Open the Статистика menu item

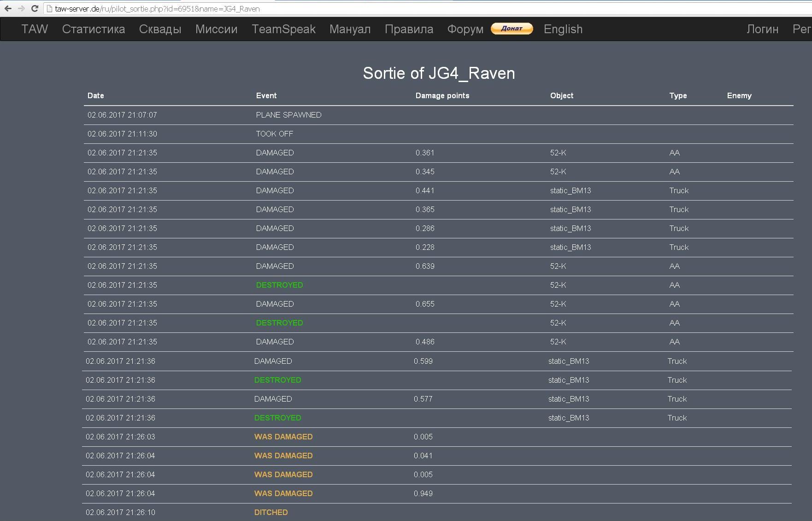coord(94,29)
